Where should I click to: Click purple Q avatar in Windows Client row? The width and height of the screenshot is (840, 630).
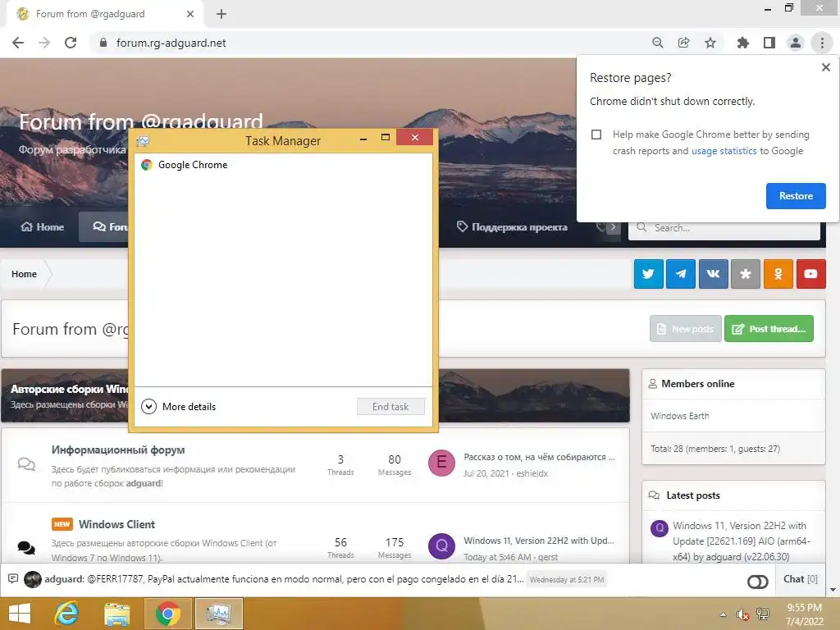point(441,546)
